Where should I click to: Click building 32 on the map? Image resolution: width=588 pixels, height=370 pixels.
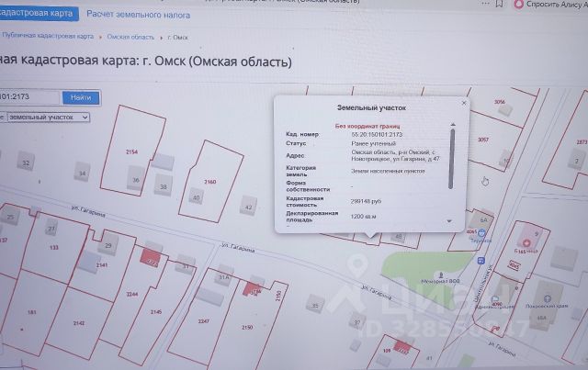(26, 163)
